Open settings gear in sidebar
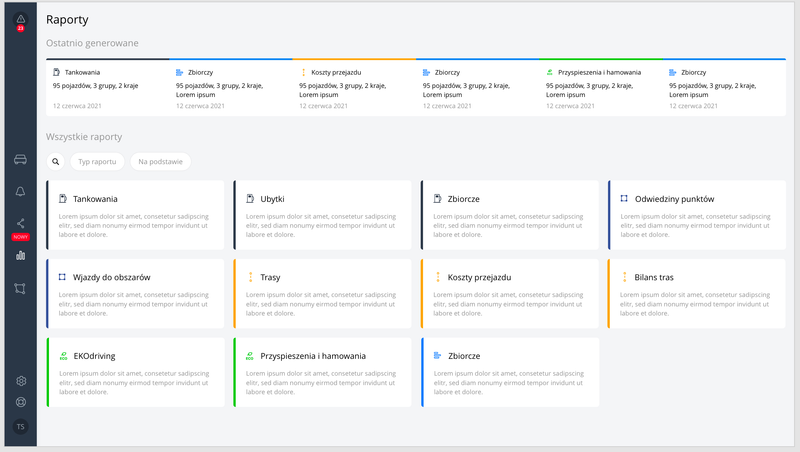This screenshot has height=452, width=800. (20, 381)
